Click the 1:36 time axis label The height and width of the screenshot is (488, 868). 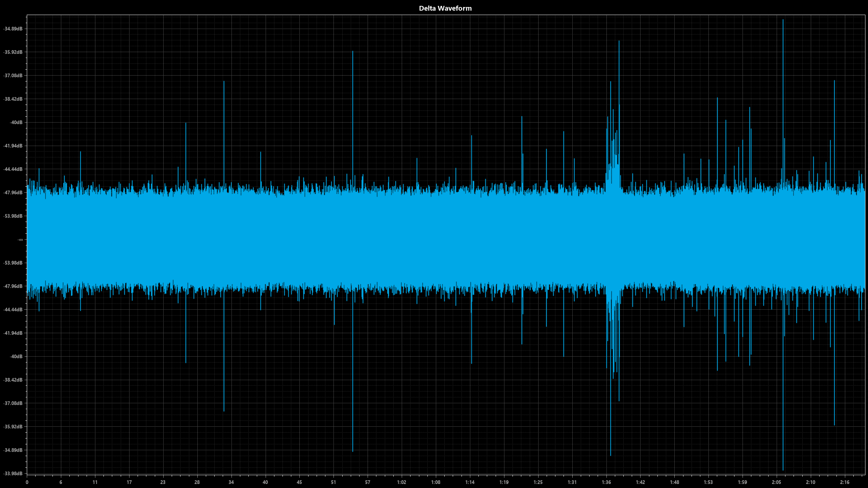pyautogui.click(x=606, y=482)
